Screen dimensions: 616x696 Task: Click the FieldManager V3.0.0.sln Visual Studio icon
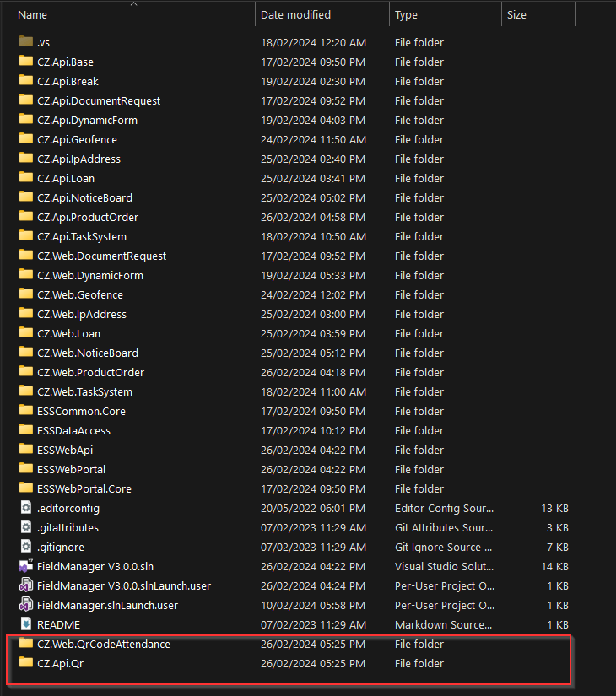(26, 565)
